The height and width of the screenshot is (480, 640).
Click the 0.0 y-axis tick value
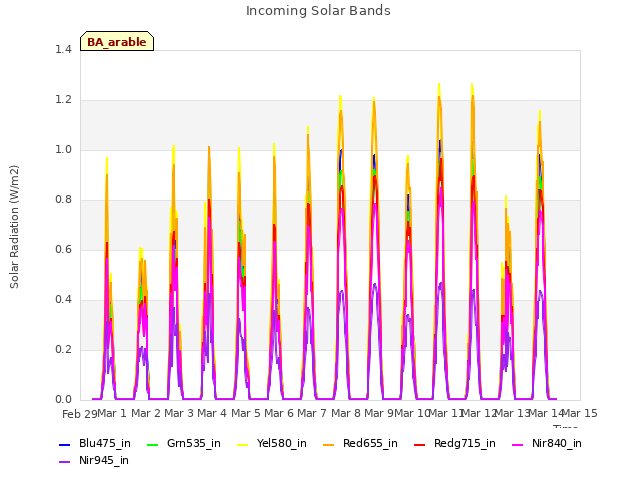pyautogui.click(x=63, y=400)
